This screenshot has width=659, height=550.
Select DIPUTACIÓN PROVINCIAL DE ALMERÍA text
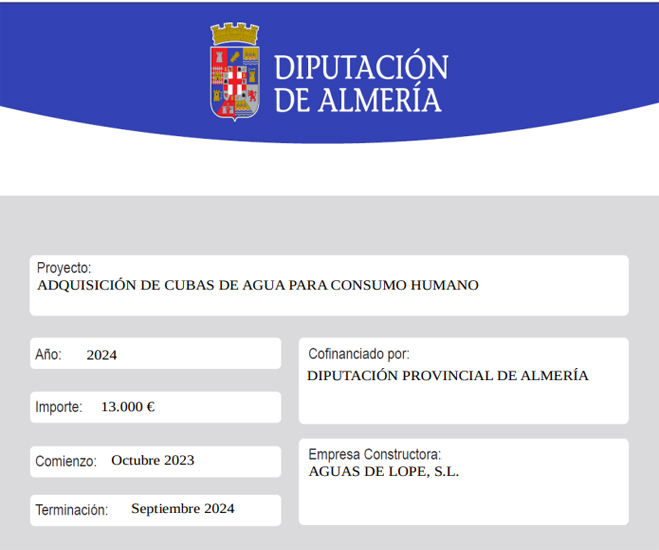pos(448,375)
